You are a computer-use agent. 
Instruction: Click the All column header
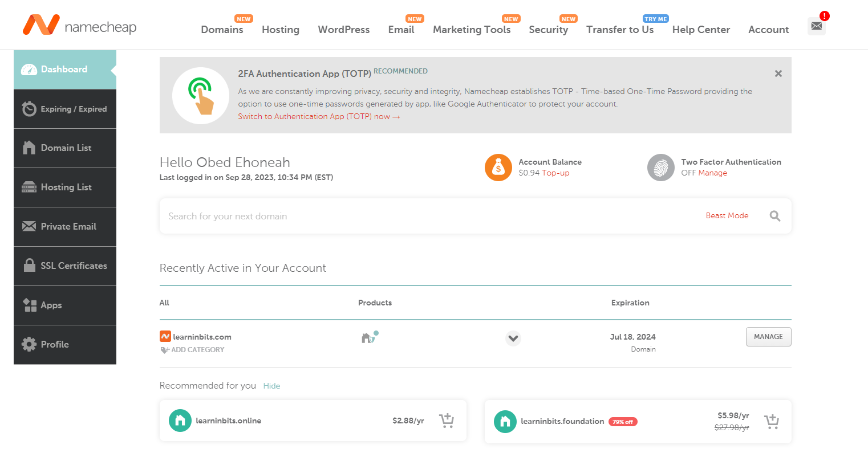point(164,303)
